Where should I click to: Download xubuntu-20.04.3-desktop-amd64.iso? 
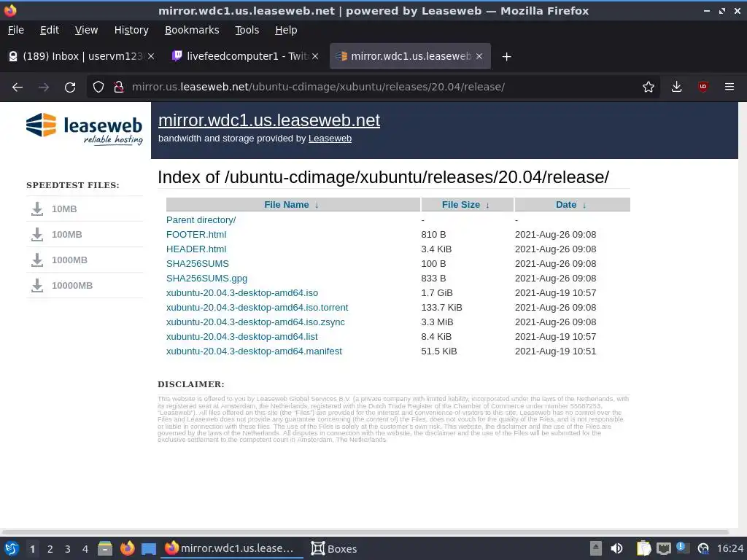(x=242, y=293)
